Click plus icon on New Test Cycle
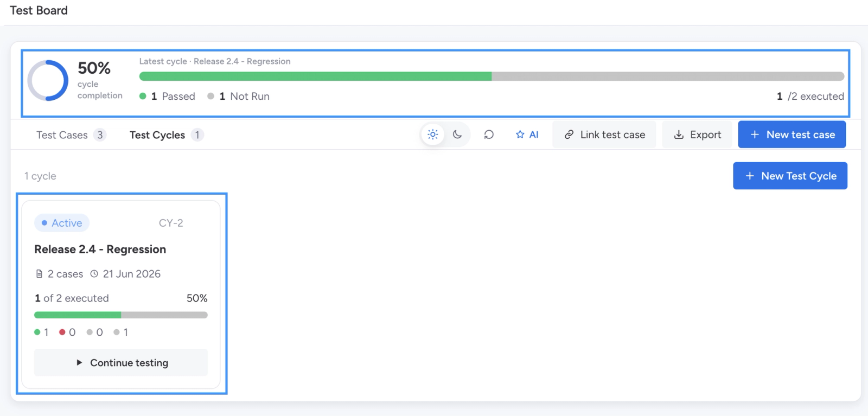This screenshot has height=416, width=868. click(x=750, y=176)
